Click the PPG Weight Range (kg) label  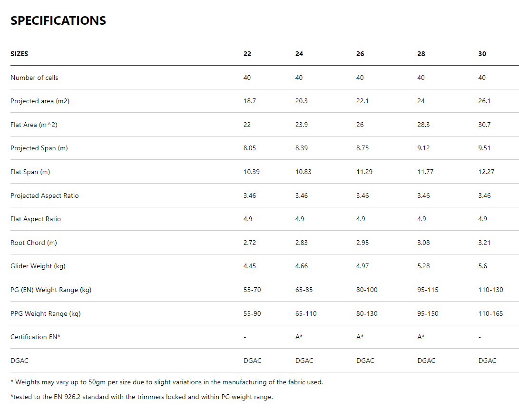coord(46,313)
